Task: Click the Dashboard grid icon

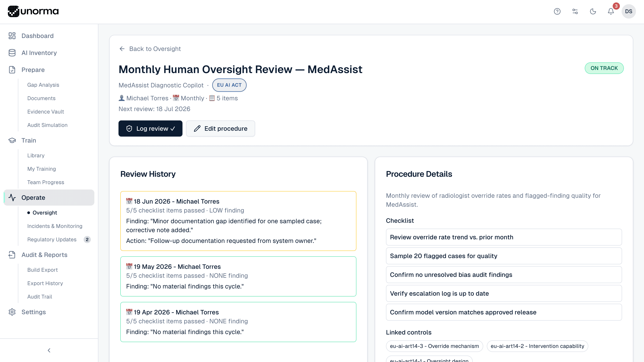Action: (x=12, y=36)
